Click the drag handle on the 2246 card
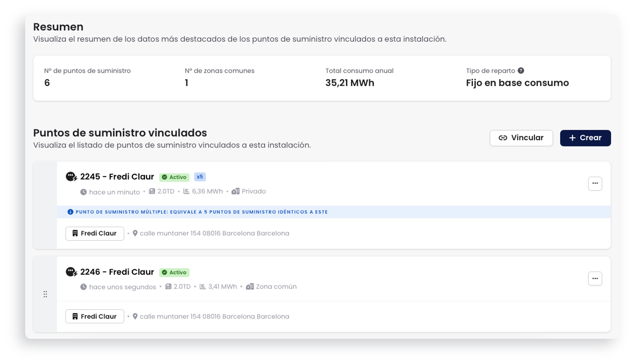 click(x=45, y=294)
